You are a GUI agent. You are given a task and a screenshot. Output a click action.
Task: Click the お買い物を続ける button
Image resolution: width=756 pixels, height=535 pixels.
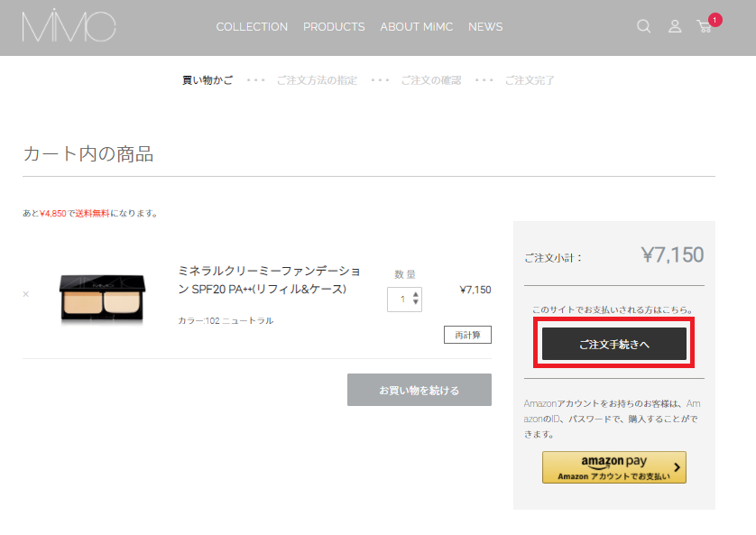tap(419, 390)
